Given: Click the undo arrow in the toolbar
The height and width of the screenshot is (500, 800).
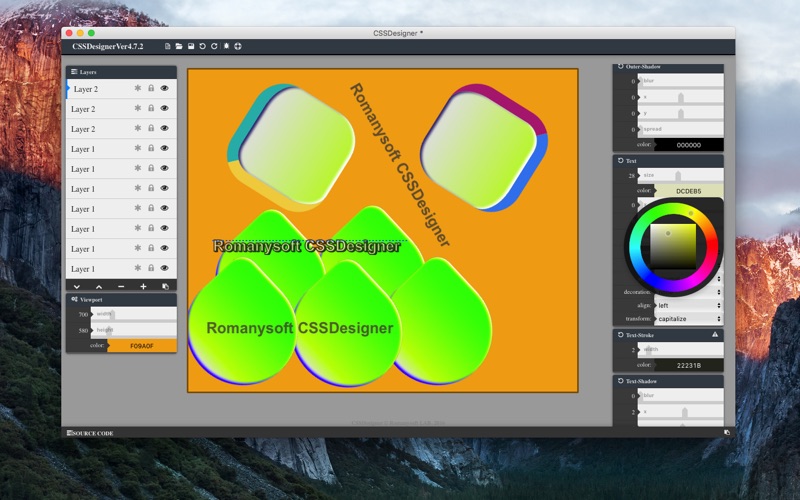Looking at the screenshot, I should (203, 46).
